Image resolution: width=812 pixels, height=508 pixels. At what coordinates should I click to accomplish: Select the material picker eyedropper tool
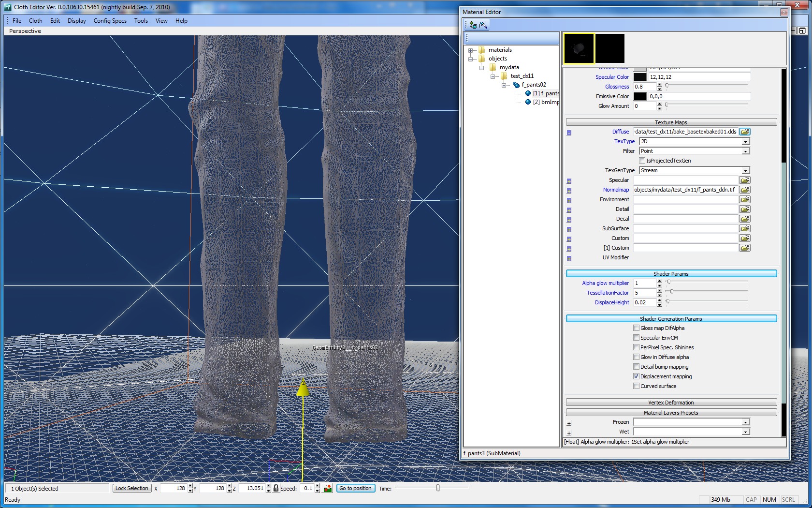click(x=483, y=25)
